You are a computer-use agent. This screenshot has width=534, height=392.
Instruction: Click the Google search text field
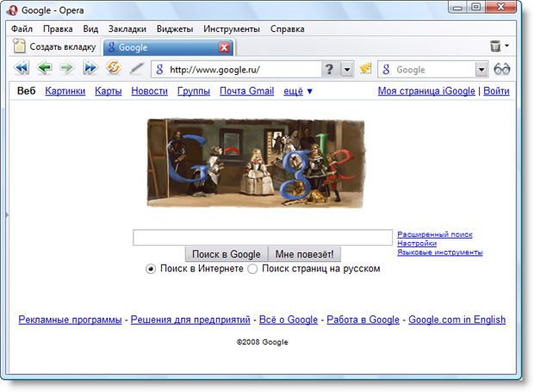263,238
